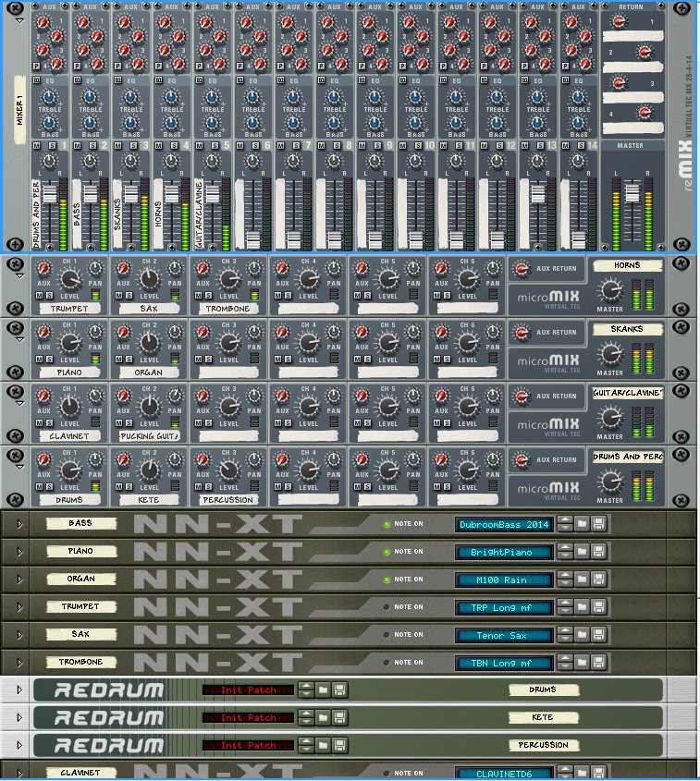The height and width of the screenshot is (781, 700).
Task: Browse patches for the PERCUSSION Redrum
Action: [323, 745]
